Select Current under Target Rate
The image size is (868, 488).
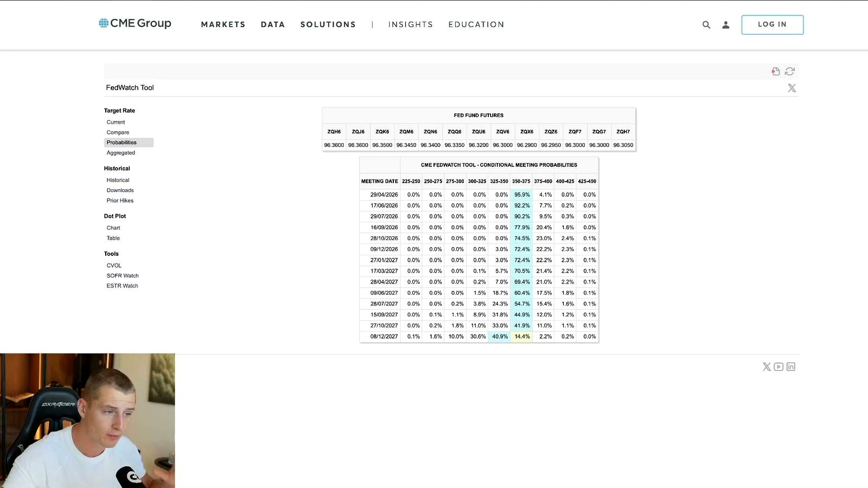tap(116, 122)
